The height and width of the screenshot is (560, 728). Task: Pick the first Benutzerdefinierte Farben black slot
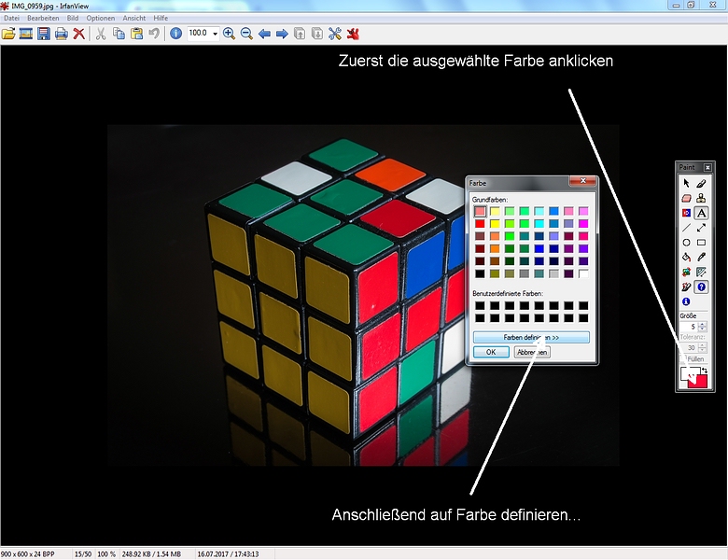pyautogui.click(x=480, y=305)
